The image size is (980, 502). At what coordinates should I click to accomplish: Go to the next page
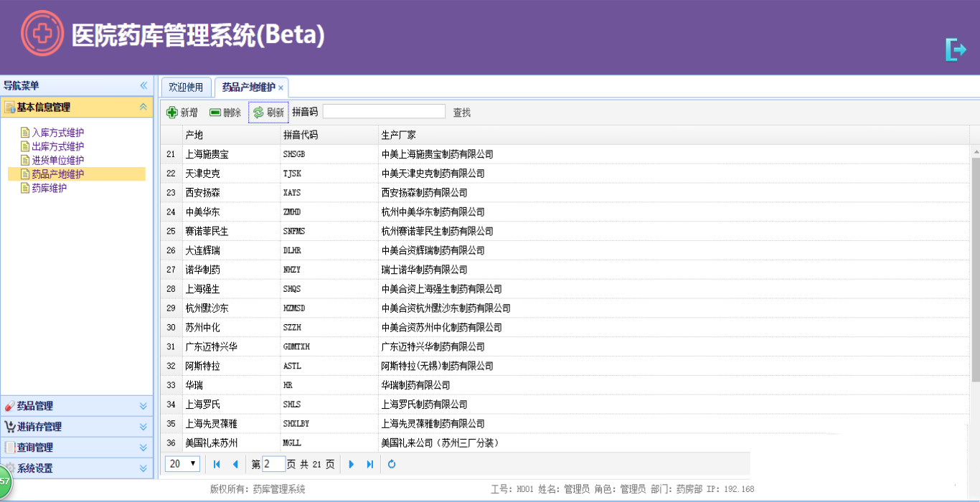pos(352,464)
